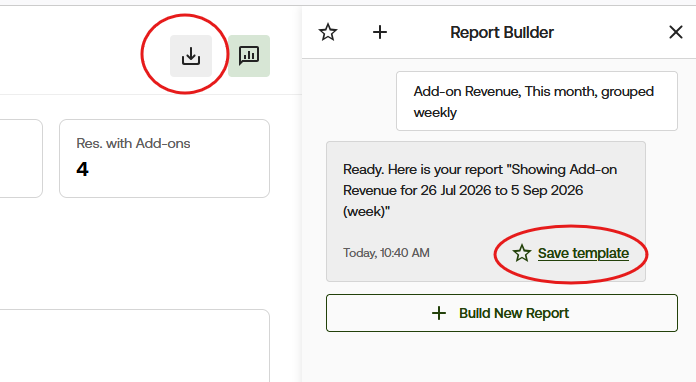Close the Report Builder panel

click(x=676, y=32)
